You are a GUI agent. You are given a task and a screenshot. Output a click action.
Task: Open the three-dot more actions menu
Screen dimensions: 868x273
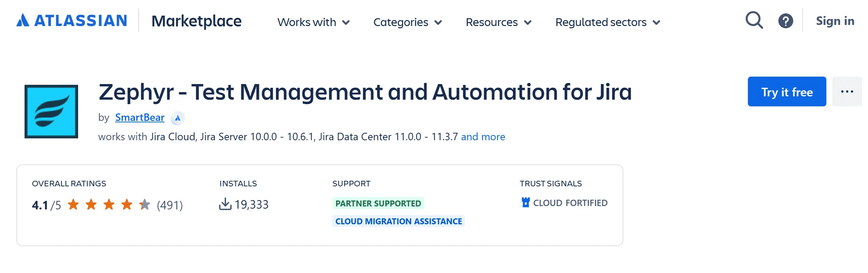[x=847, y=91]
